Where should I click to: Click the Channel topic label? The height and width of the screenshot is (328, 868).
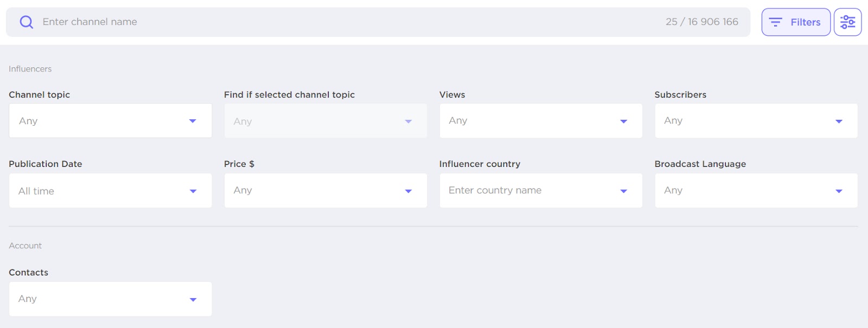40,94
